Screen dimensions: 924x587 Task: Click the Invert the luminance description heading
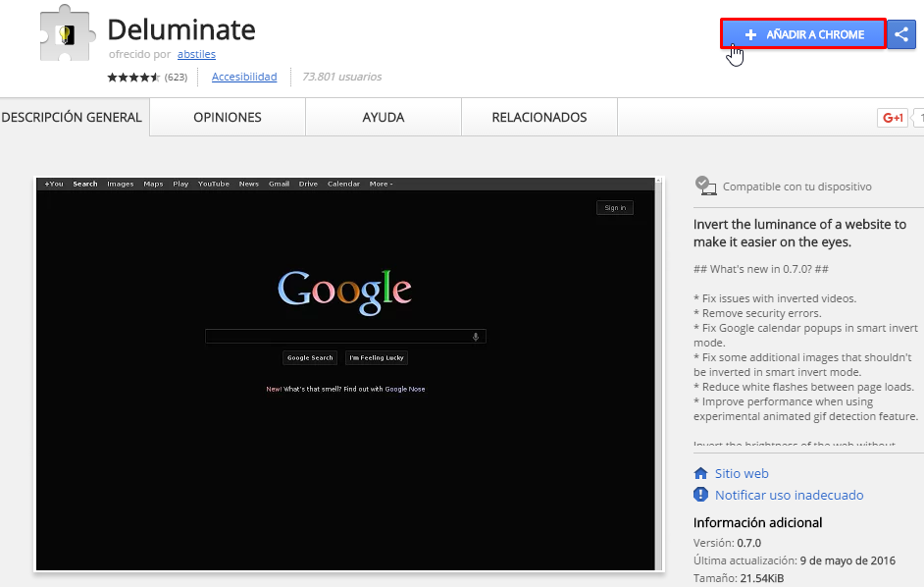click(x=799, y=233)
